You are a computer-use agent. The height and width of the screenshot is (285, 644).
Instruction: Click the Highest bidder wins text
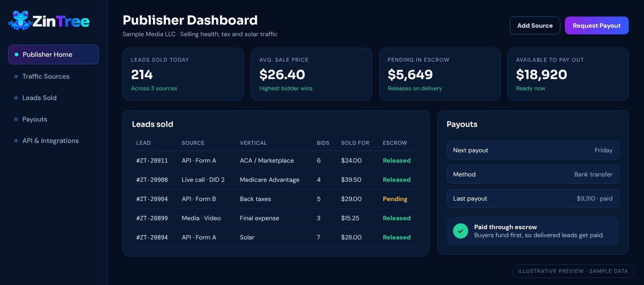pos(286,88)
